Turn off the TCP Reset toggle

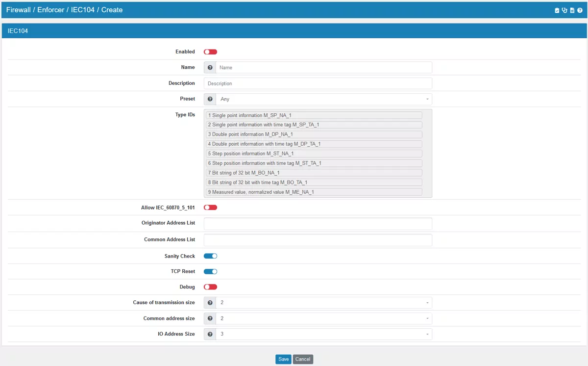point(210,272)
